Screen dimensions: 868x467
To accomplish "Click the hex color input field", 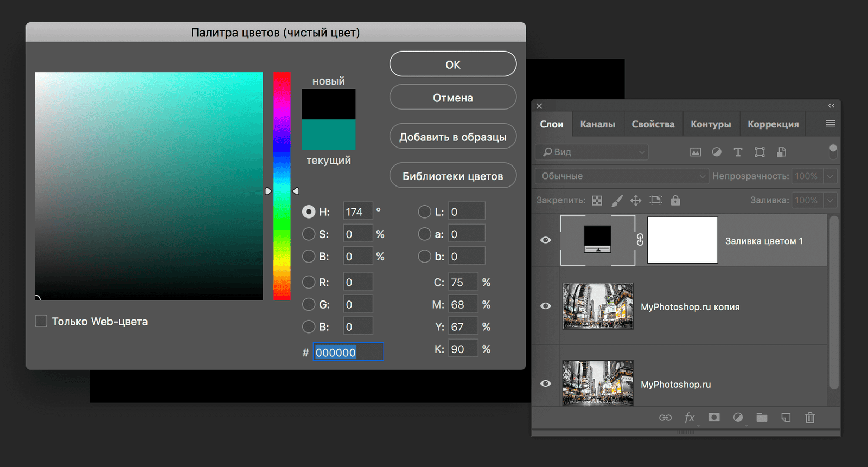I will [x=348, y=353].
